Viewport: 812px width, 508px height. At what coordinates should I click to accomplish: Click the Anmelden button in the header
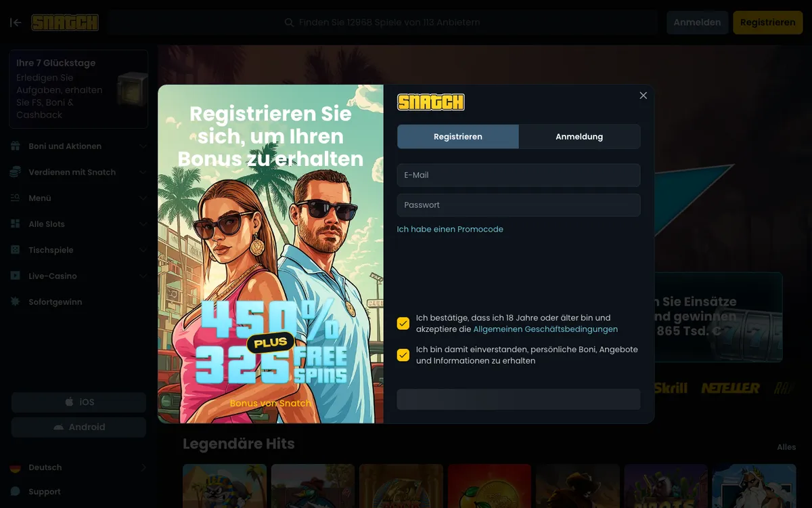[697, 22]
